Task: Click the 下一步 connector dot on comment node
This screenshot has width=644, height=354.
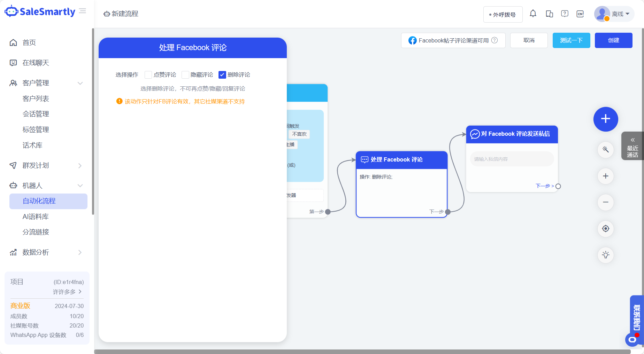Action: [448, 212]
